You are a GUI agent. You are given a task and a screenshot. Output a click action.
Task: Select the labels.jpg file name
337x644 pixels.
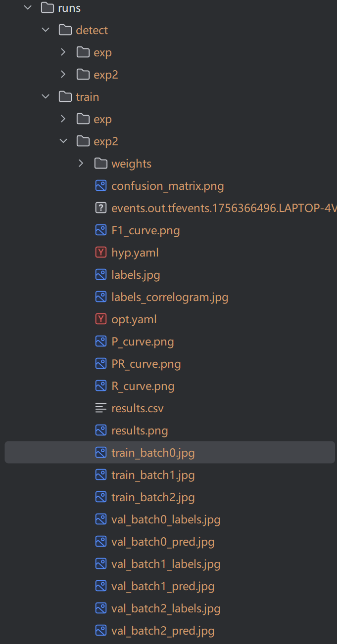pyautogui.click(x=136, y=275)
